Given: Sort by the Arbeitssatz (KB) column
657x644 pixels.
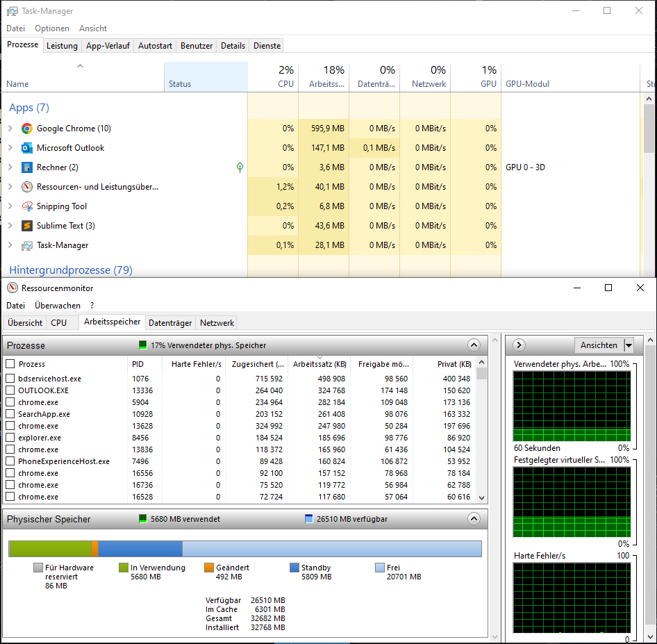Looking at the screenshot, I should point(319,364).
